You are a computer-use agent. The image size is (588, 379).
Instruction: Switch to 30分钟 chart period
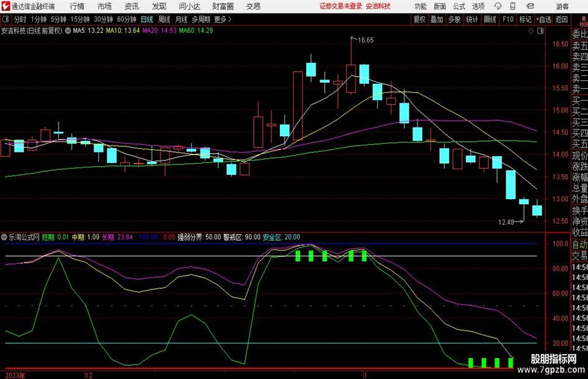(103, 19)
